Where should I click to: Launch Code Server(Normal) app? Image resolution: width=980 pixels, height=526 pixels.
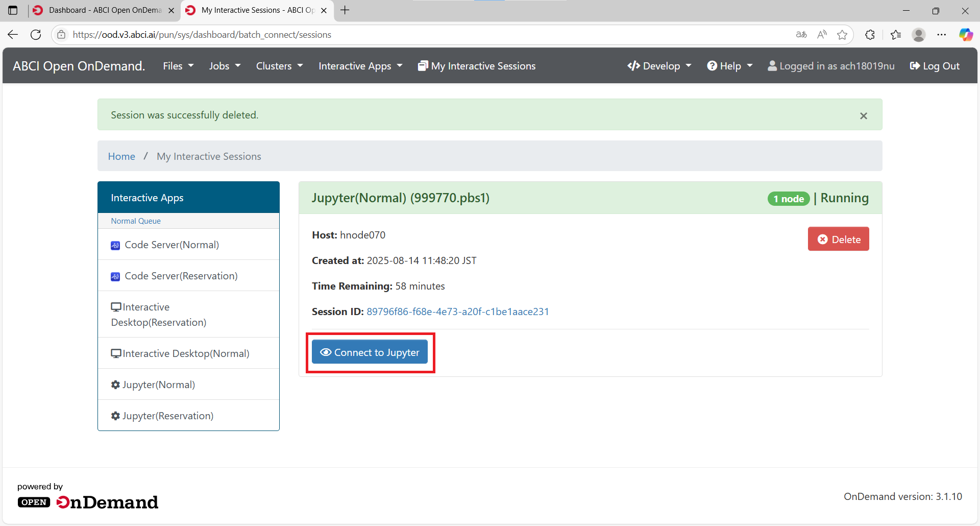[x=188, y=245]
